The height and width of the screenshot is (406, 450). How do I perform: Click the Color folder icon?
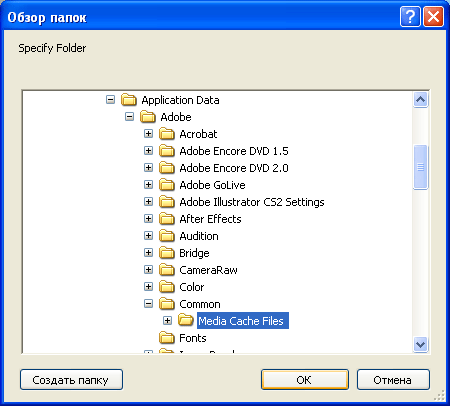[167, 287]
